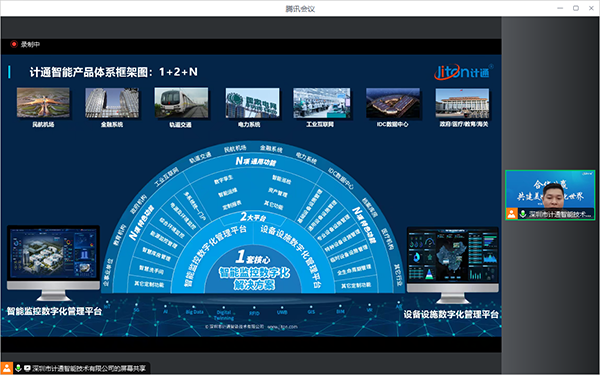
Task: Click the data center photo above IDC数据中心
Action: pos(393,103)
